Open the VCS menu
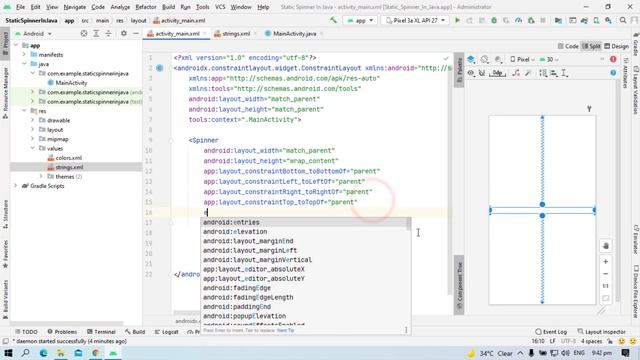640x360 pixels. pos(220,7)
